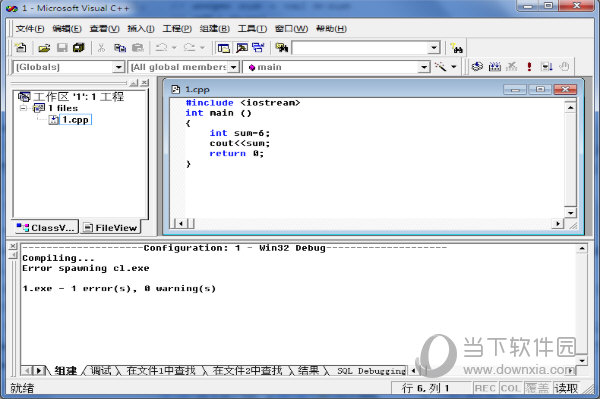Toggle the Output window icon
The width and height of the screenshot is (600, 399).
click(x=241, y=48)
